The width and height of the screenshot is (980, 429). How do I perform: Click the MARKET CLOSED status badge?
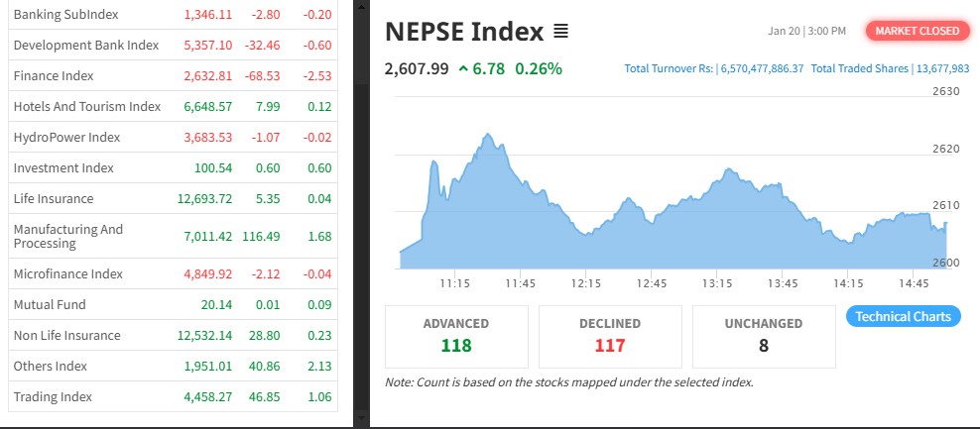pyautogui.click(x=918, y=31)
